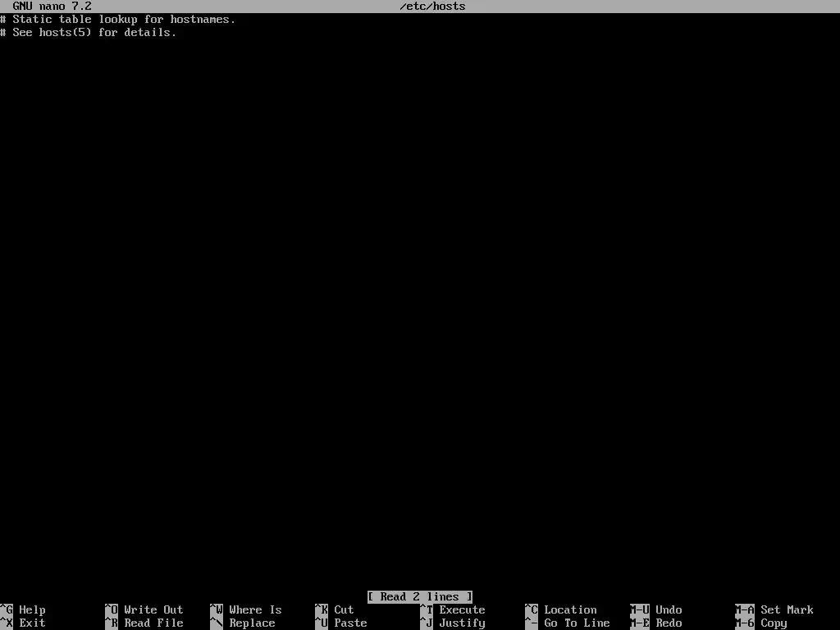
Task: Click the /etc/hosts filename in title bar
Action: (x=433, y=7)
